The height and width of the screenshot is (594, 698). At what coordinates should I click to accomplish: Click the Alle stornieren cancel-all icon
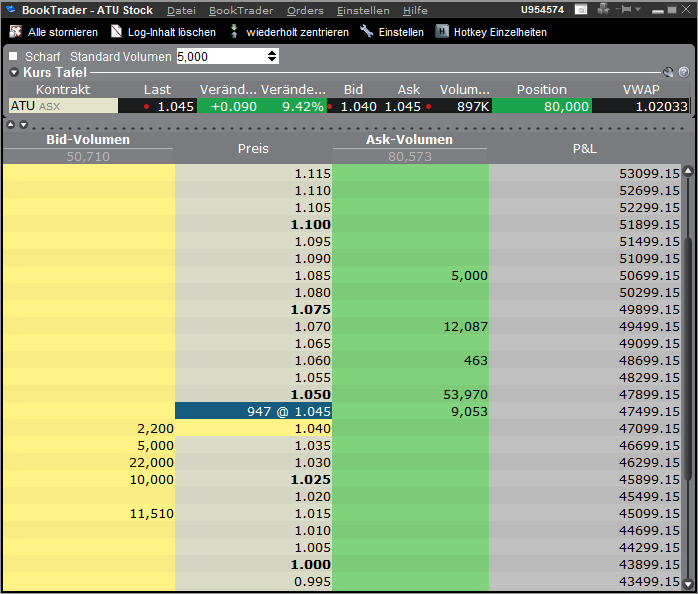click(15, 32)
